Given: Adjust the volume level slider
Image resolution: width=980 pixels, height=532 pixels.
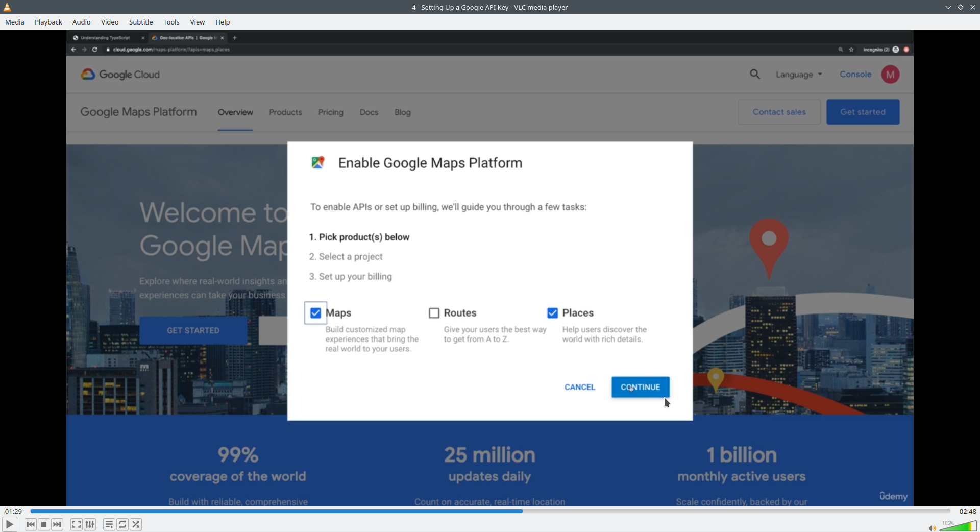Looking at the screenshot, I should (958, 526).
